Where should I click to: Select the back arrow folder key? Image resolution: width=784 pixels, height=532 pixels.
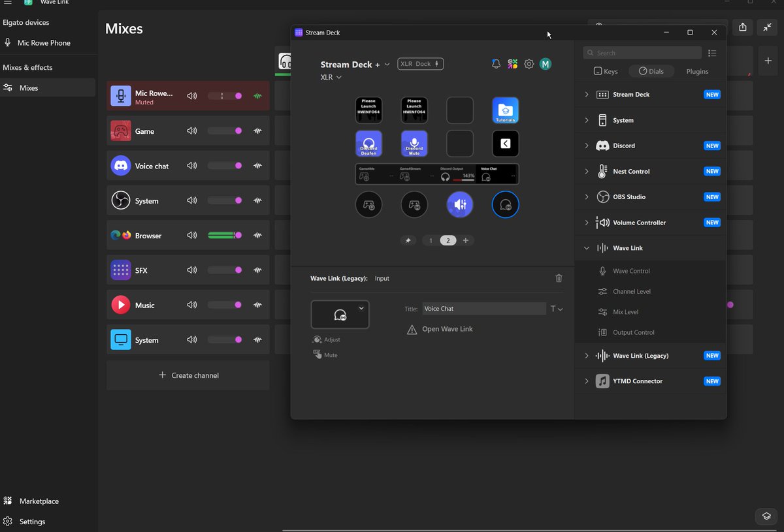click(x=506, y=144)
